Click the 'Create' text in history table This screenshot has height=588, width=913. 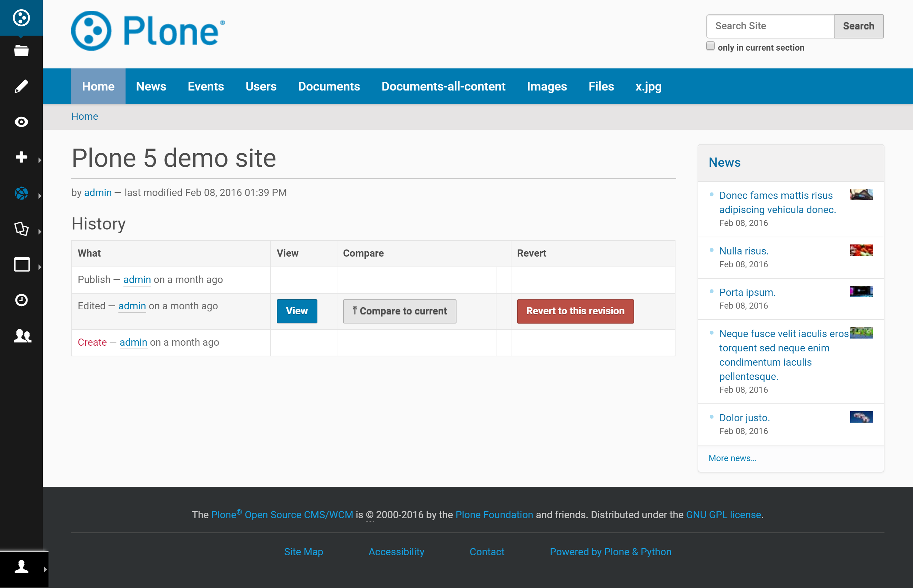[92, 342]
